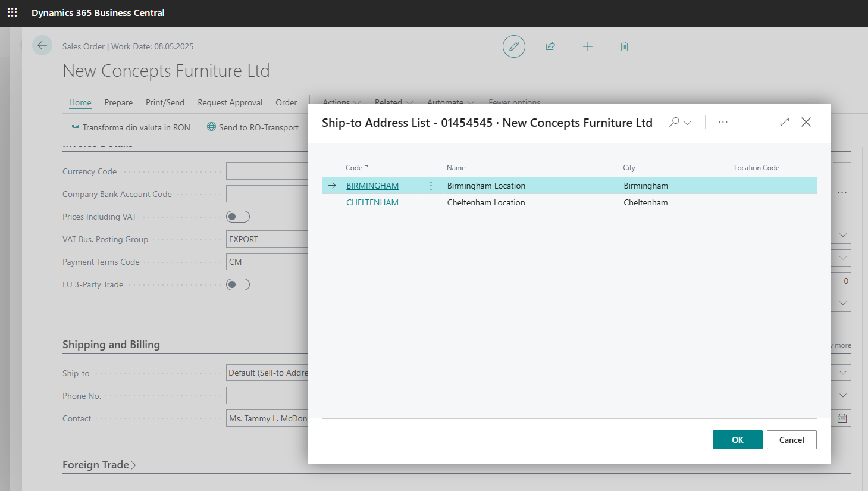Open the CHELTENHAM code link
Viewport: 868px width, 491px height.
click(x=372, y=202)
